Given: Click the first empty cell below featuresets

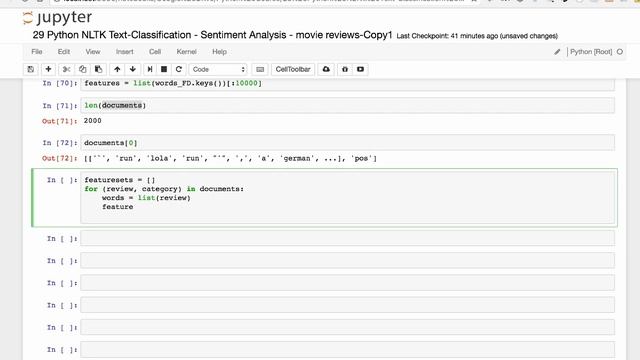Looking at the screenshot, I should pyautogui.click(x=347, y=238).
